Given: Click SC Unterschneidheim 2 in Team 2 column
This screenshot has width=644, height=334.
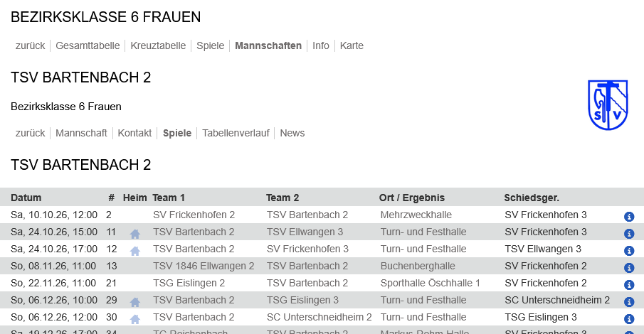Looking at the screenshot, I should click(x=319, y=317).
